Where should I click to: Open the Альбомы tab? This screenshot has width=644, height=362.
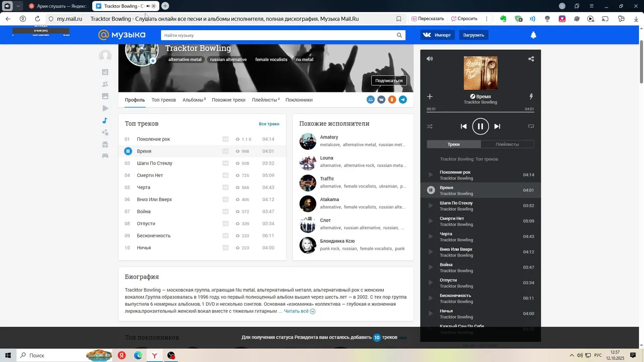pos(194,100)
